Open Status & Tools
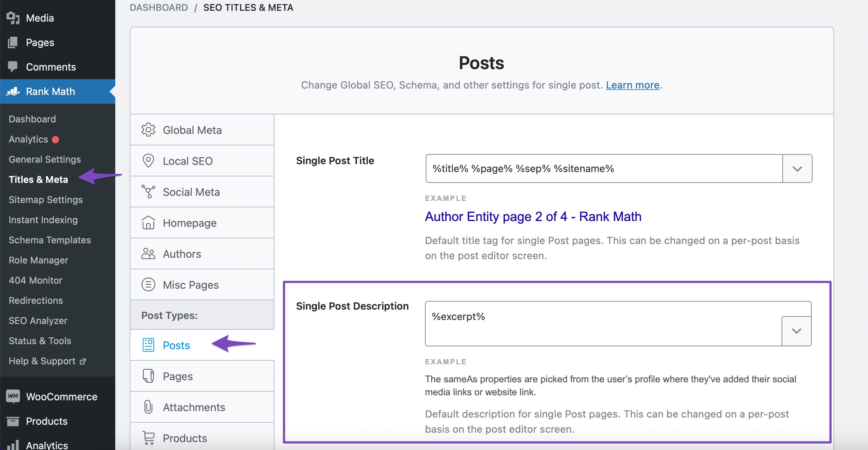This screenshot has height=450, width=868. pyautogui.click(x=40, y=341)
